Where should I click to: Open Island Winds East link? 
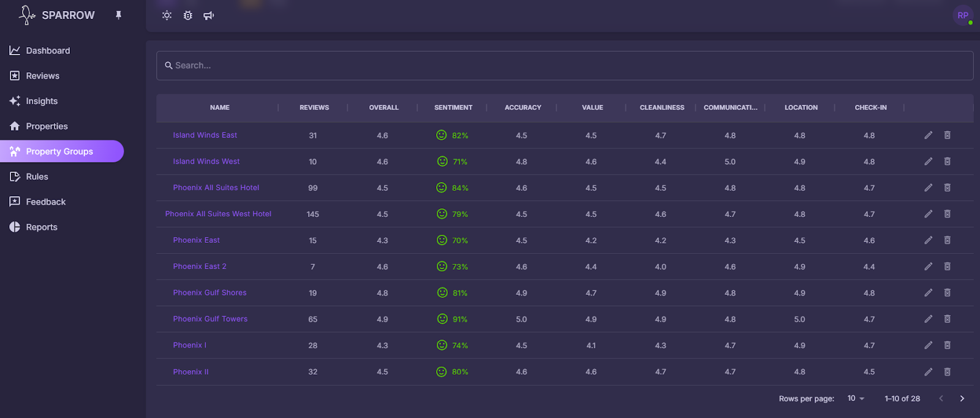pos(205,135)
